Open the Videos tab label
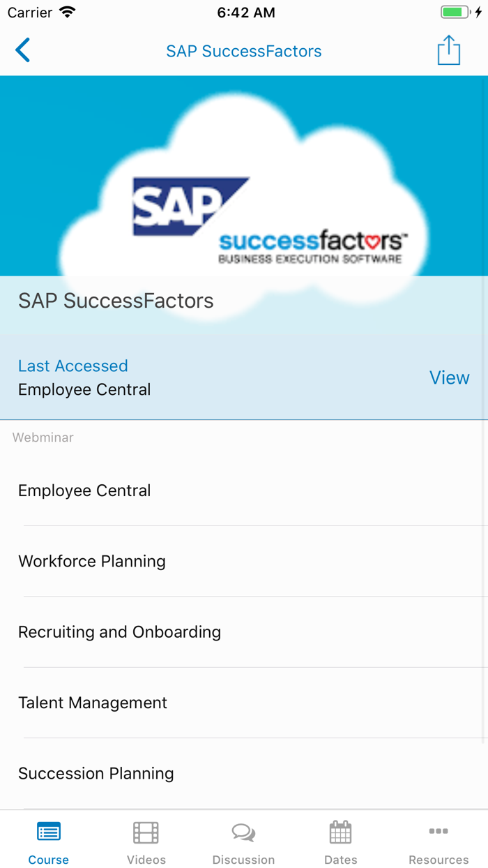The width and height of the screenshot is (488, 868). coord(146,860)
